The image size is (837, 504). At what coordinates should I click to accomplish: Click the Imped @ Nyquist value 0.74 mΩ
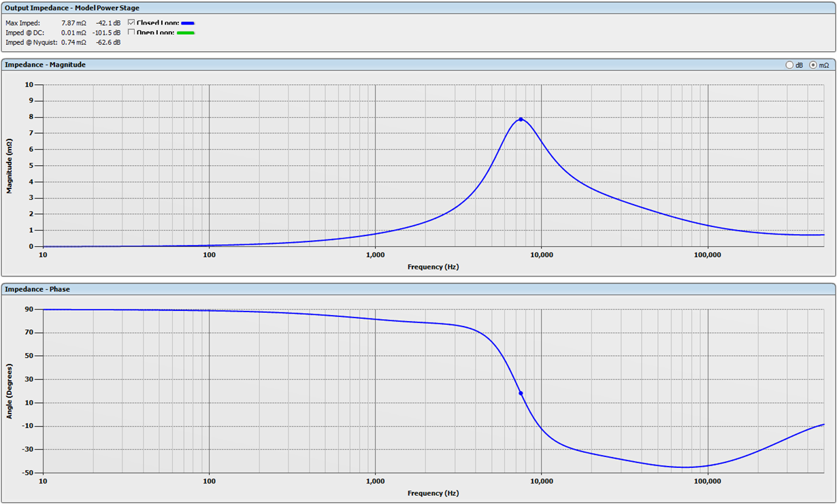coord(73,42)
